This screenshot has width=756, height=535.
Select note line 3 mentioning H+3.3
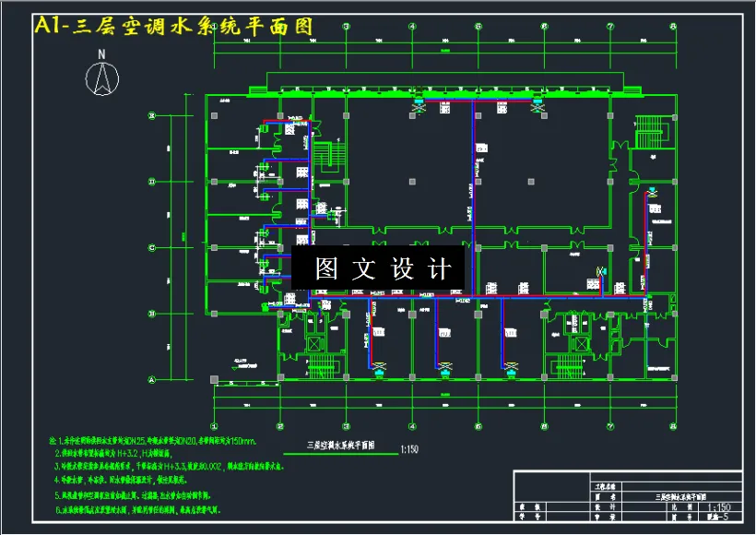(x=170, y=467)
